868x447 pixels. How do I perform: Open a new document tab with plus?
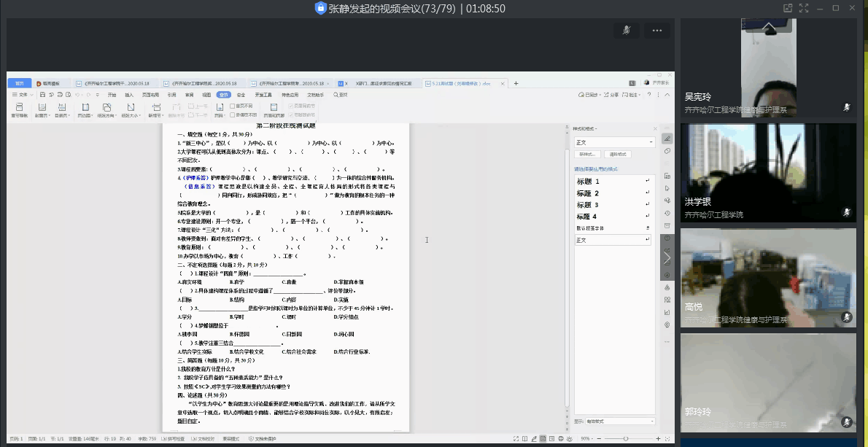click(516, 83)
